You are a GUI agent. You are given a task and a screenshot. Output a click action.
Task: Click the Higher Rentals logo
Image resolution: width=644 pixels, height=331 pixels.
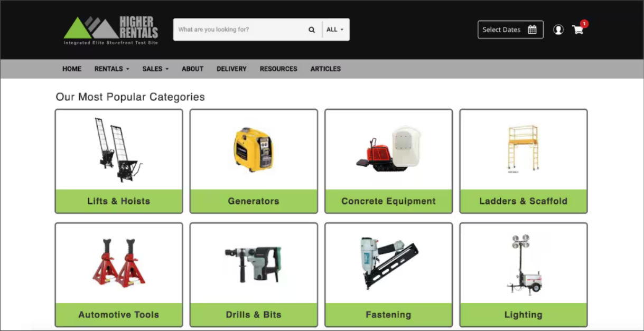[x=111, y=30]
